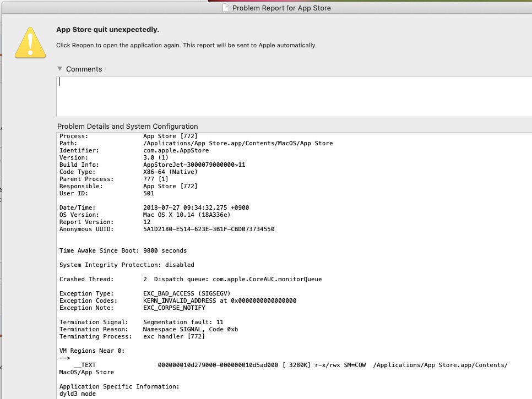Collapse the Comments disclosure triangle
Image resolution: width=532 pixels, height=399 pixels.
tap(59, 69)
